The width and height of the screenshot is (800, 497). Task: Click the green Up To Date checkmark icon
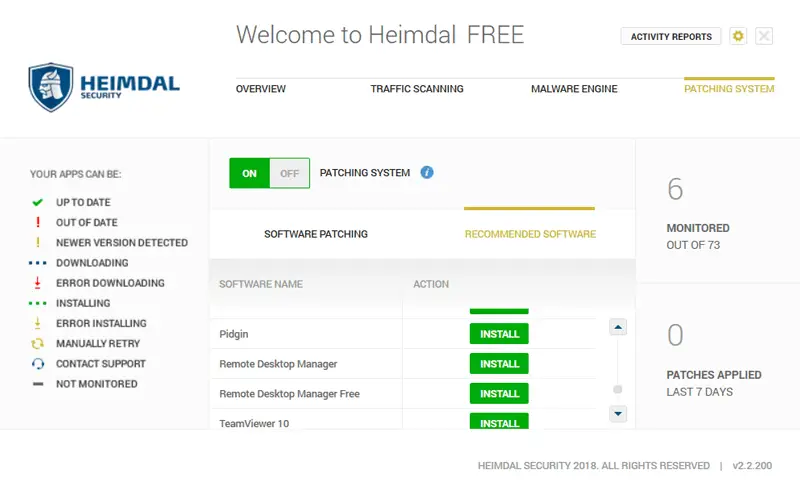point(37,202)
